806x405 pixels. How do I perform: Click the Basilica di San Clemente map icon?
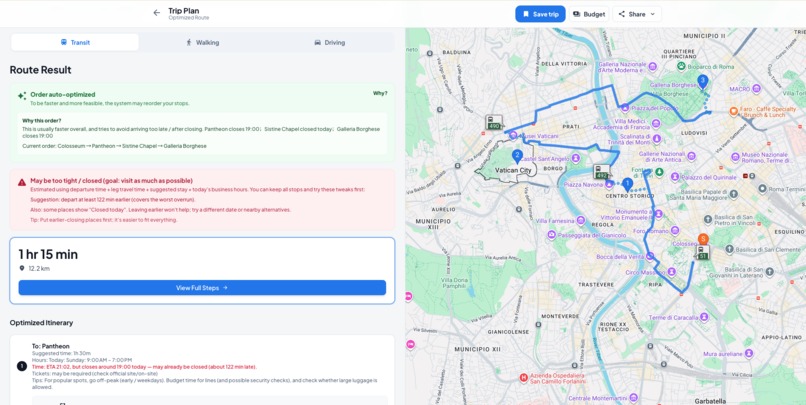(x=729, y=249)
